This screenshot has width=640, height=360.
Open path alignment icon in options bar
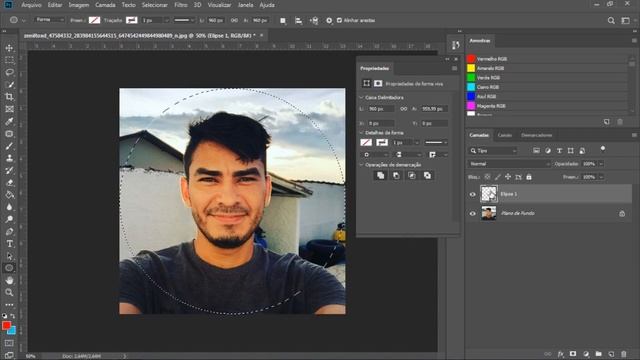298,20
